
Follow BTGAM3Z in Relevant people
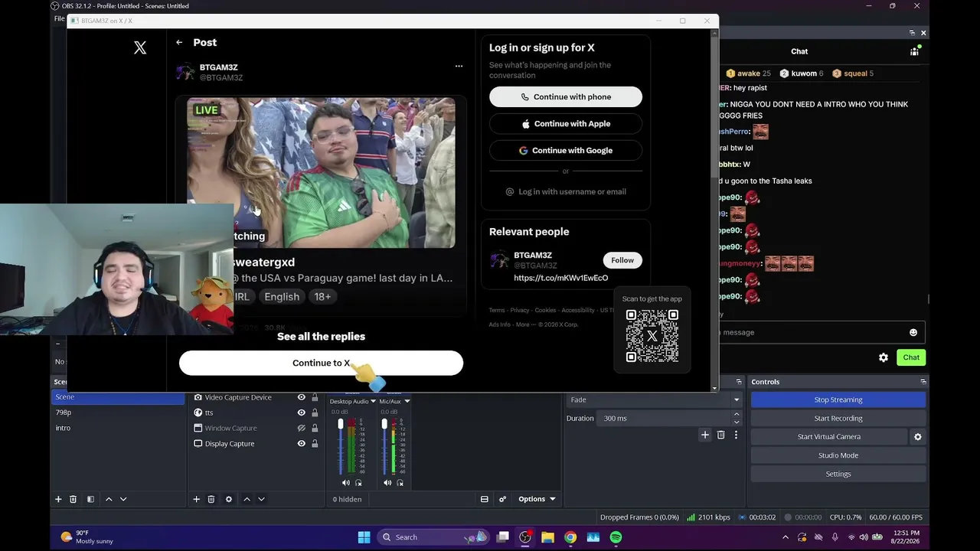click(x=622, y=260)
